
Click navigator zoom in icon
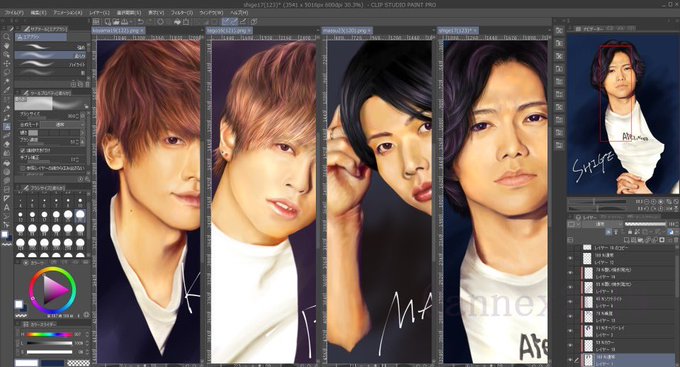[x=654, y=202]
